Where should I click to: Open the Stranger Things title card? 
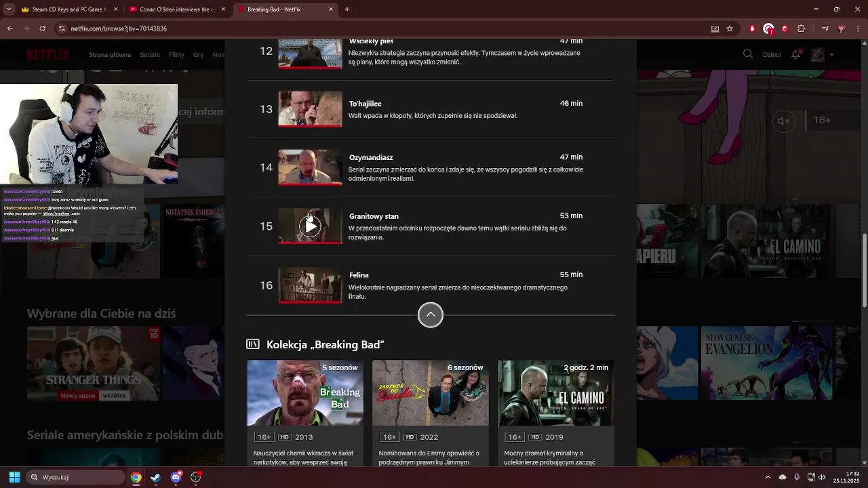pos(94,365)
